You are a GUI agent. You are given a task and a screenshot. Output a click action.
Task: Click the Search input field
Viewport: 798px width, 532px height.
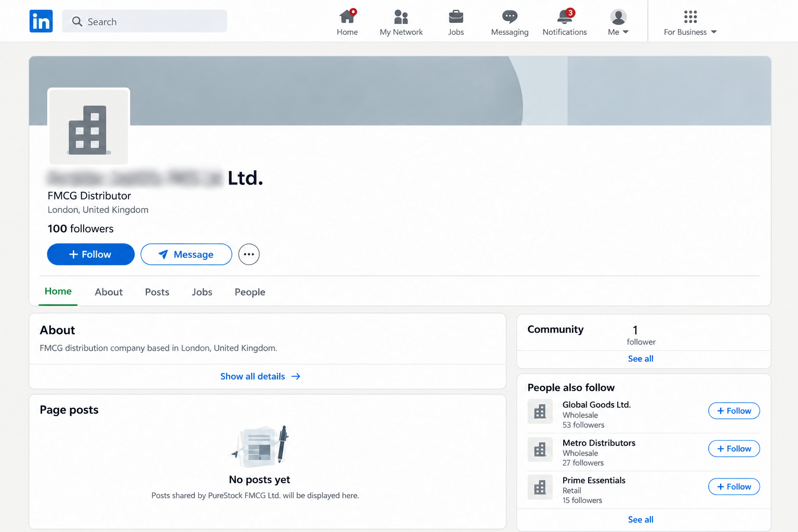pyautogui.click(x=144, y=21)
